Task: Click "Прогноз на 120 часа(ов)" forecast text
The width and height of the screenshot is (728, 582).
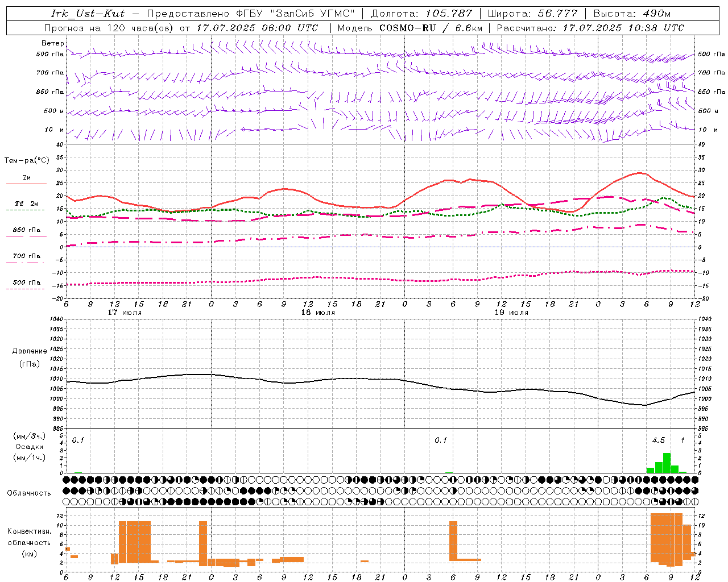Action: tap(109, 28)
